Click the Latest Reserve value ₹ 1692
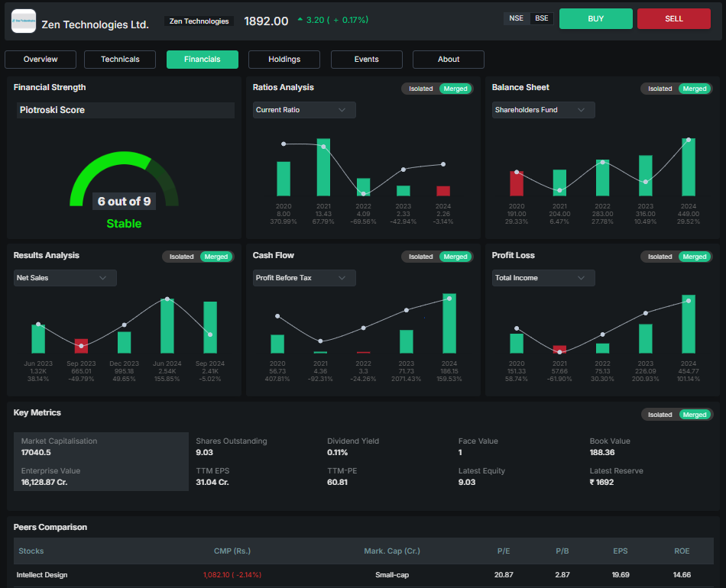726x588 pixels. click(x=601, y=482)
